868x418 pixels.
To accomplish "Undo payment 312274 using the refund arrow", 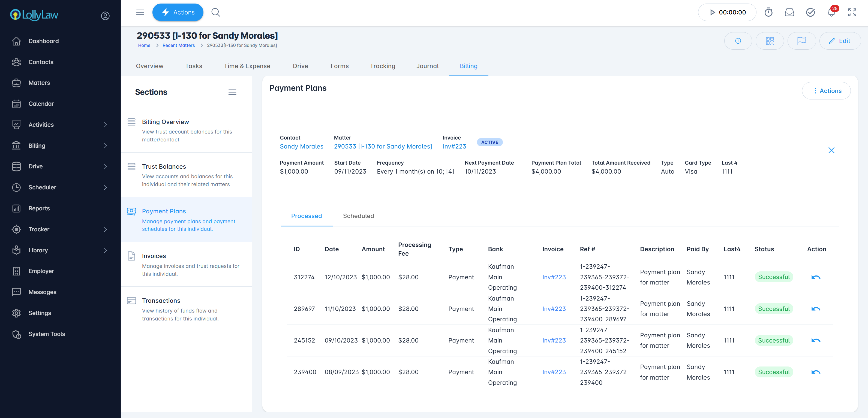I will 815,277.
